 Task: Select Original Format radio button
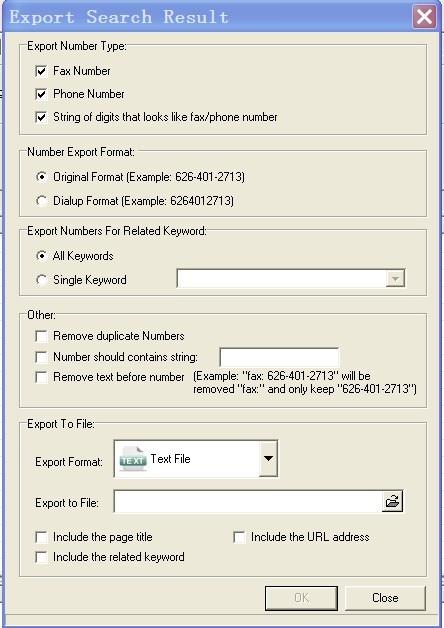tap(42, 177)
